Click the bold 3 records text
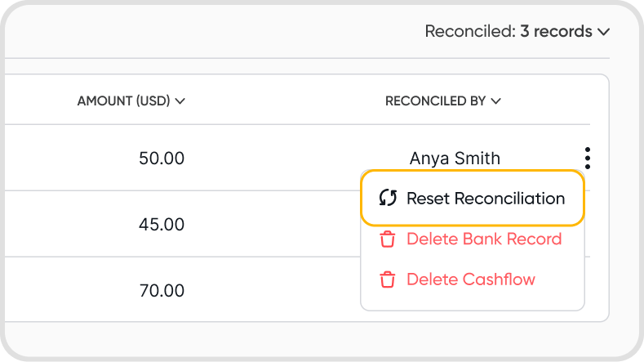Image resolution: width=644 pixels, height=362 pixels. (556, 32)
